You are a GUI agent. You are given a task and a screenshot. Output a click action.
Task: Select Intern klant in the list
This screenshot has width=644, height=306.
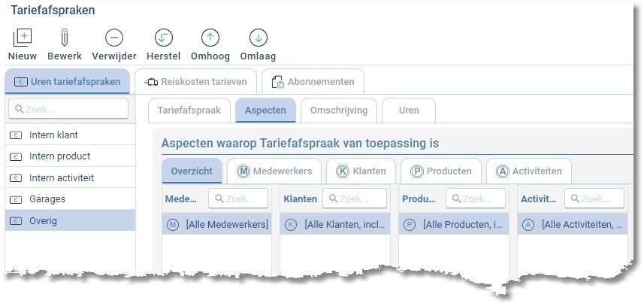tap(53, 135)
